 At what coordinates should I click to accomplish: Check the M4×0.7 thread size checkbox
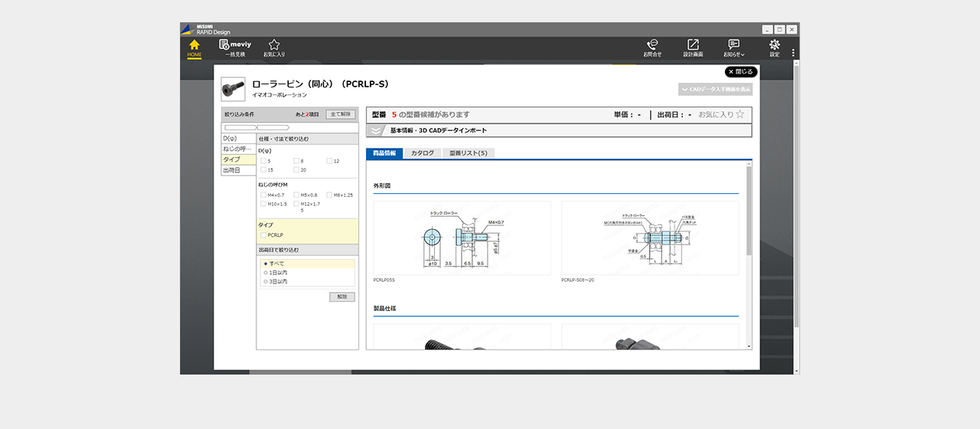click(x=264, y=195)
